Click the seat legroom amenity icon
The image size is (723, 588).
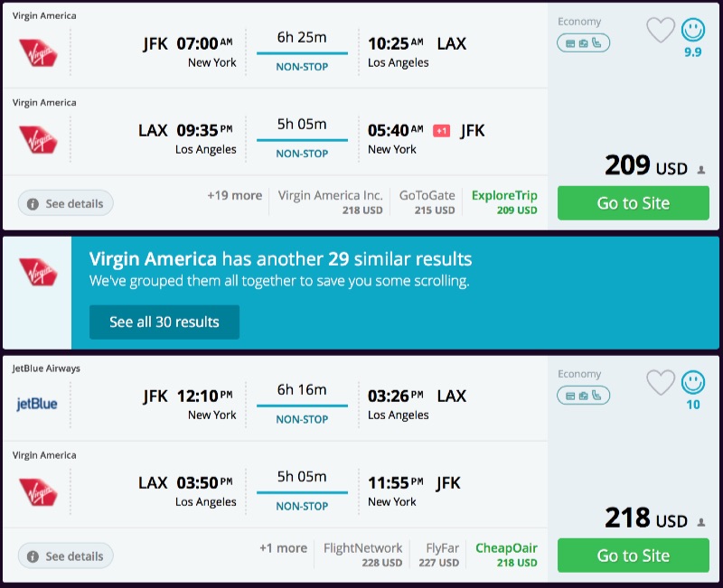point(595,42)
